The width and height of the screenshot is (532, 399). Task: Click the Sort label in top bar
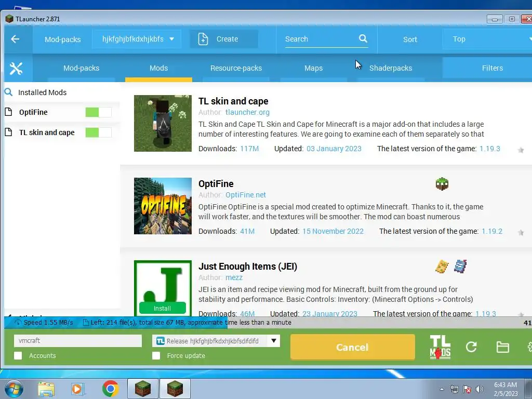click(x=410, y=39)
